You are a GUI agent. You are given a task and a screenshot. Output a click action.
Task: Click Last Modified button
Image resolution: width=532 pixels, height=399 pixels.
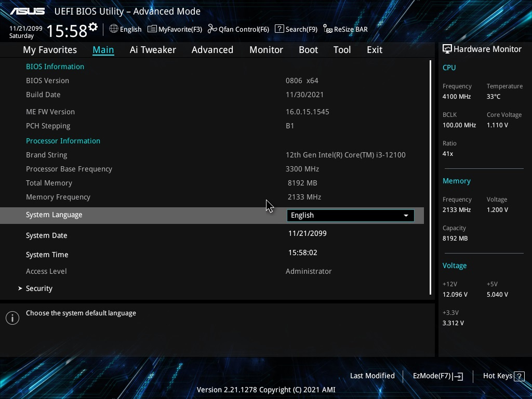pos(372,376)
